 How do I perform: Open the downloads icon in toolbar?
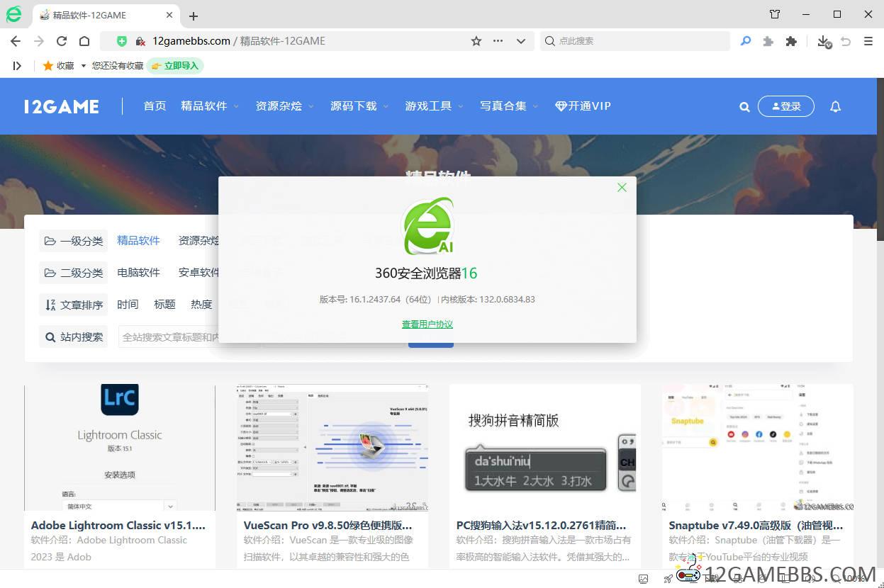(823, 41)
